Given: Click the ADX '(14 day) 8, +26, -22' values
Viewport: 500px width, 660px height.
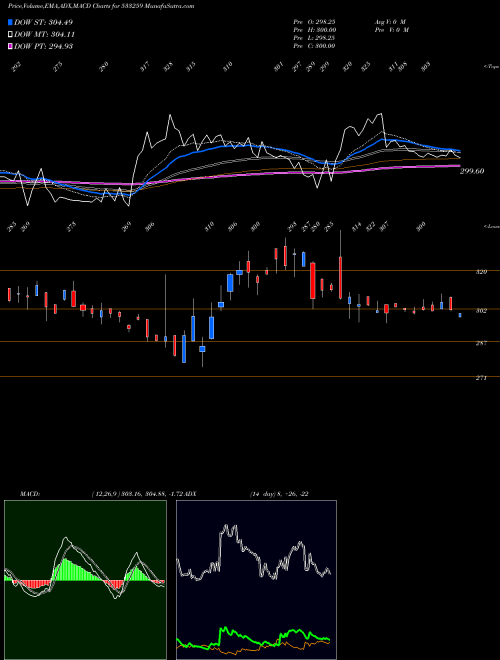Looking at the screenshot, I should click(279, 493).
